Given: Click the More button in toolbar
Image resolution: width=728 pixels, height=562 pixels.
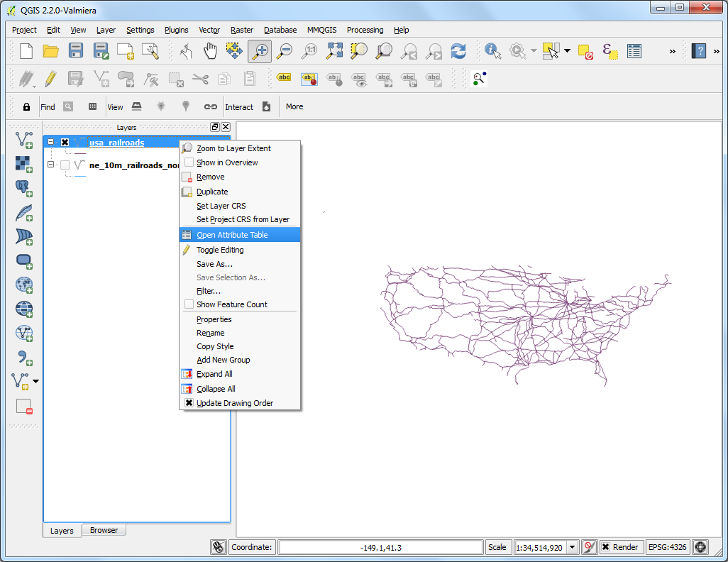Looking at the screenshot, I should (294, 106).
